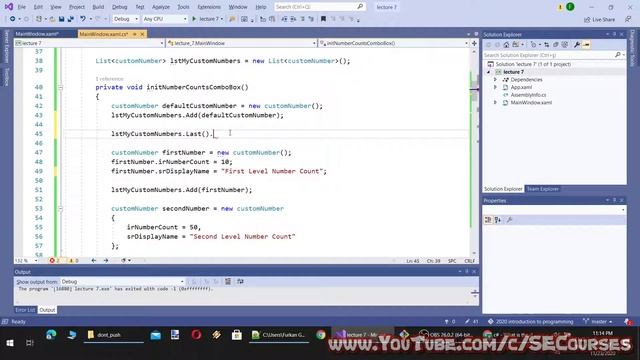The width and height of the screenshot is (640, 360).
Task: Open the Debug configuration dropdown
Action: coord(125,19)
